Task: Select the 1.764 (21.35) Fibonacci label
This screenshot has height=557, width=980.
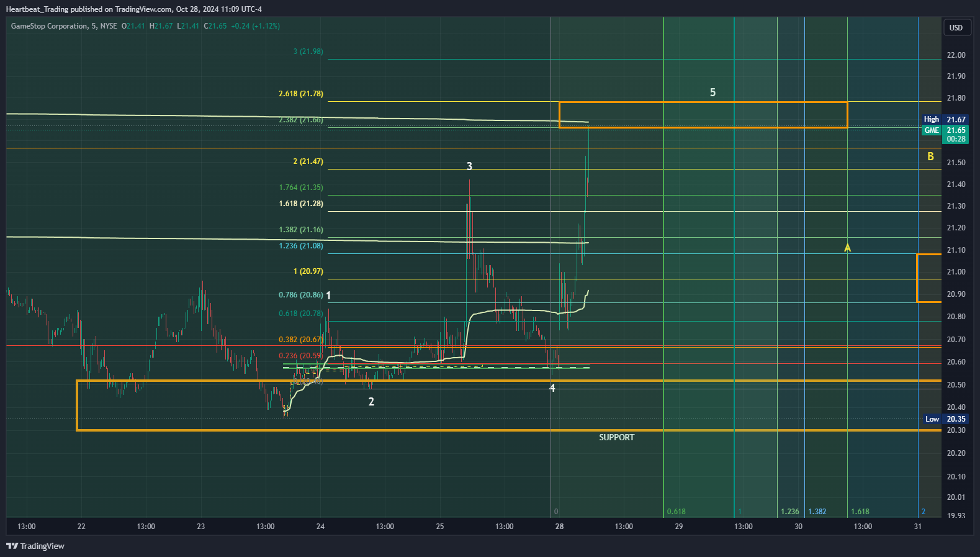Action: [301, 188]
